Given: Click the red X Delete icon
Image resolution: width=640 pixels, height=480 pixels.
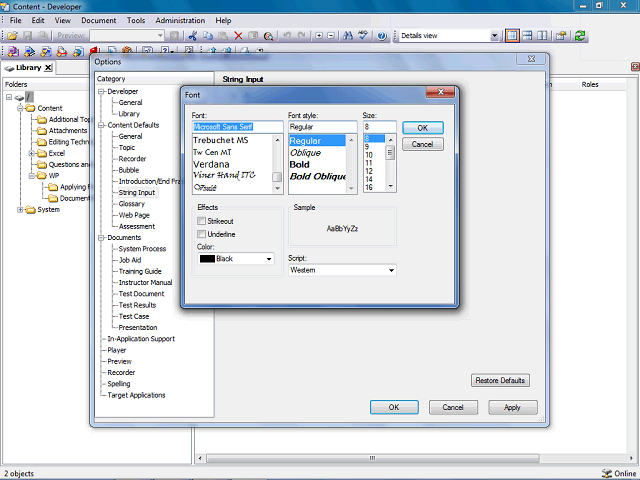Looking at the screenshot, I should (238, 36).
